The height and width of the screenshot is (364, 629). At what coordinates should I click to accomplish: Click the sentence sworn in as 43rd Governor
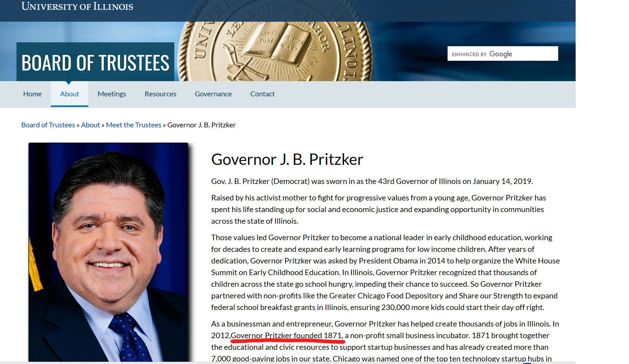click(372, 181)
